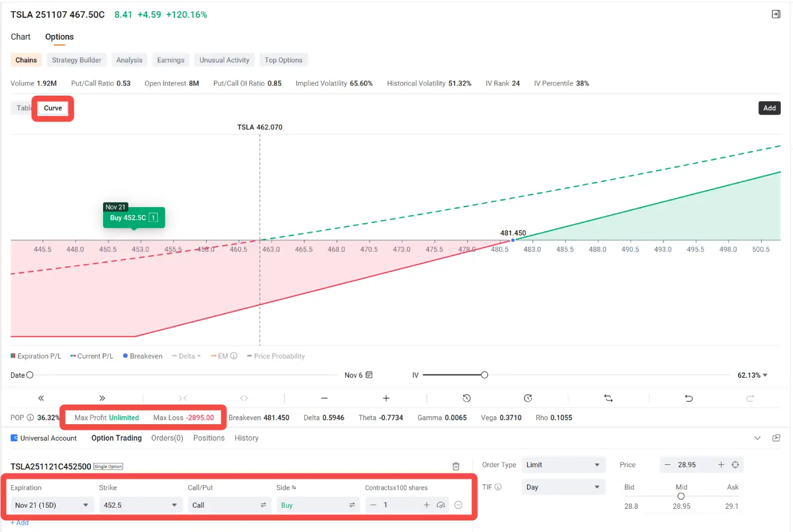Click the Universal Account icon
Image resolution: width=793 pixels, height=532 pixels.
coord(14,438)
